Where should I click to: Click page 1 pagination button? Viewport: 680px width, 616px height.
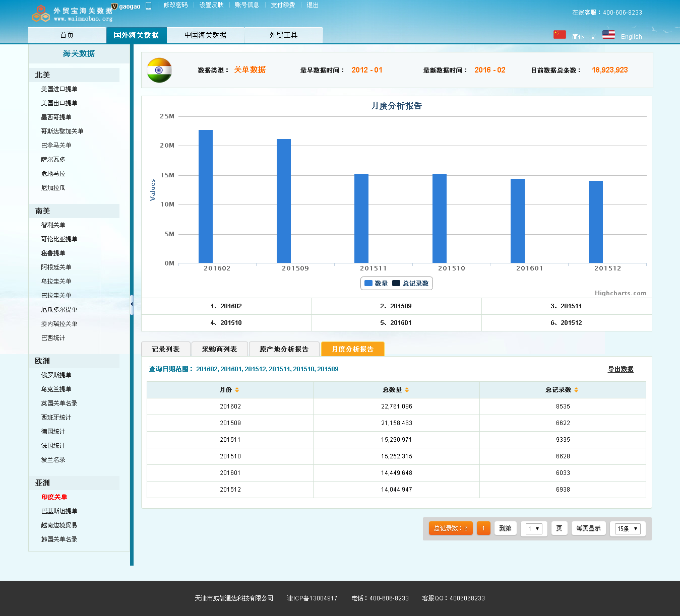pyautogui.click(x=483, y=528)
